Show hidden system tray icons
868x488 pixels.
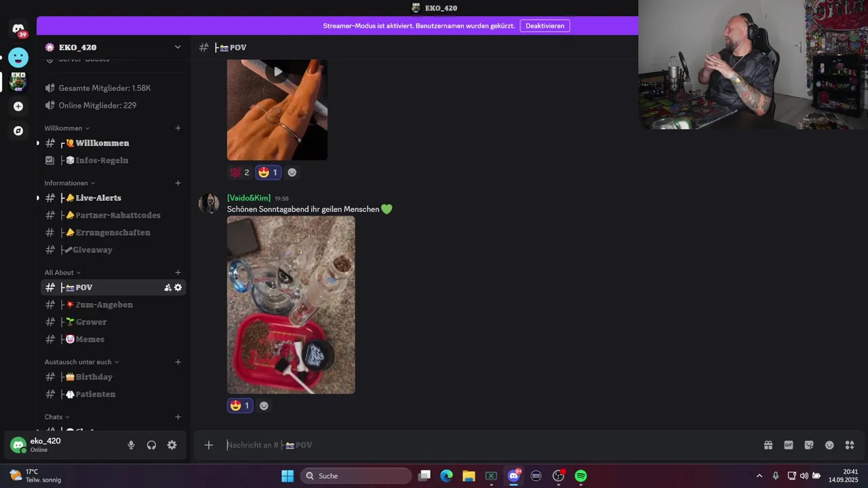[759, 476]
